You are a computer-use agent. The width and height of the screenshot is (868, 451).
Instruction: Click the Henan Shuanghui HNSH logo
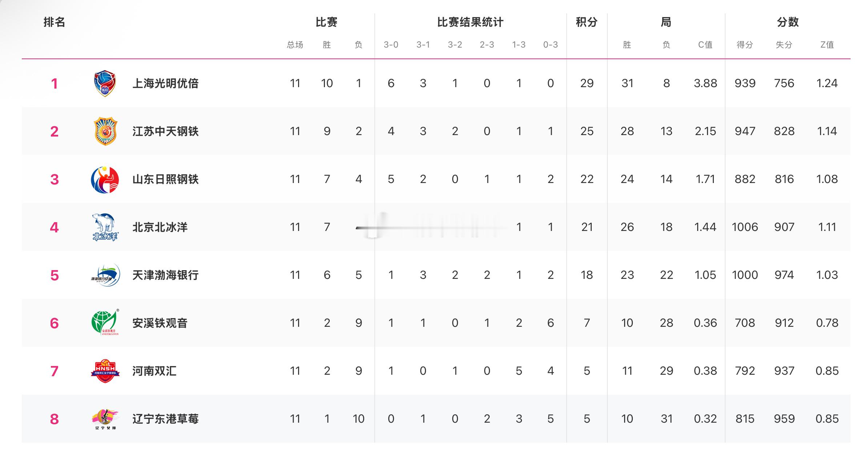tap(105, 371)
